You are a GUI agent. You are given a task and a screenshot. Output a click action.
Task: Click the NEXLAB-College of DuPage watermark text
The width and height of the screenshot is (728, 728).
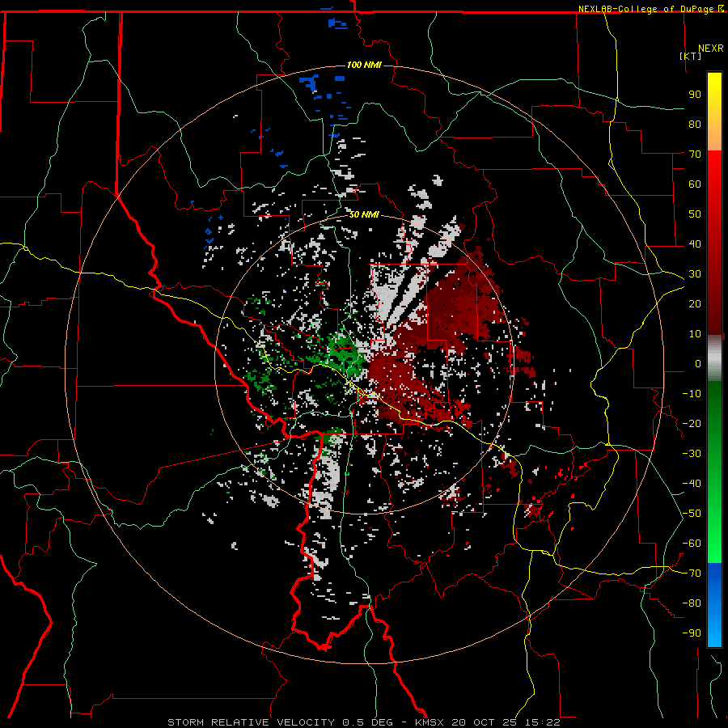tap(650, 9)
